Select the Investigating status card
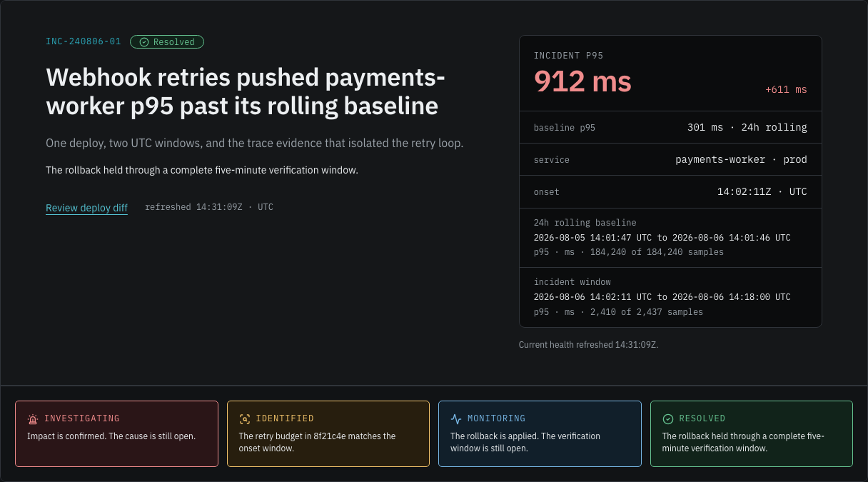The width and height of the screenshot is (868, 482). tap(116, 433)
